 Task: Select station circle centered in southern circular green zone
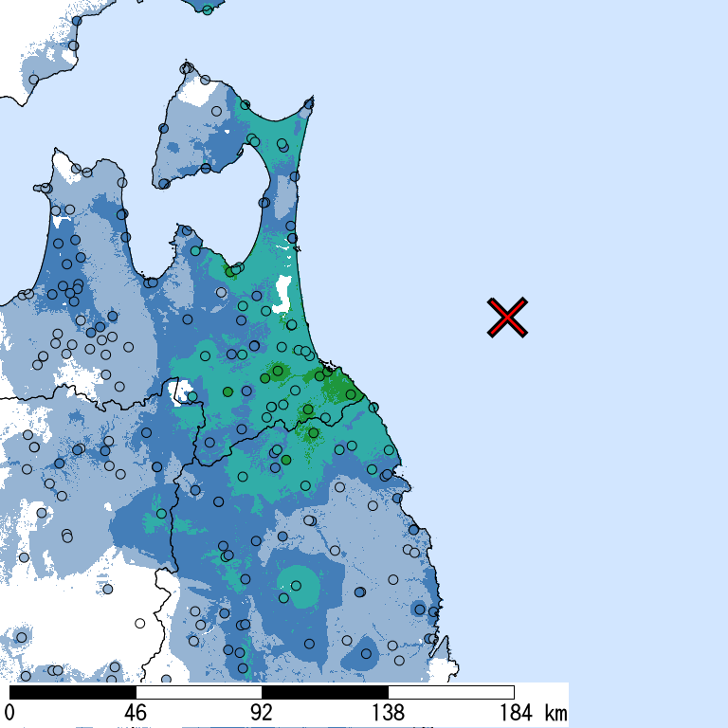pyautogui.click(x=284, y=598)
